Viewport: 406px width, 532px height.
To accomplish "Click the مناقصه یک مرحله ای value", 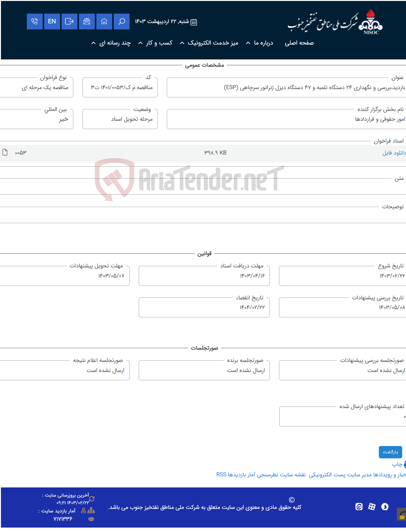I will [x=45, y=88].
